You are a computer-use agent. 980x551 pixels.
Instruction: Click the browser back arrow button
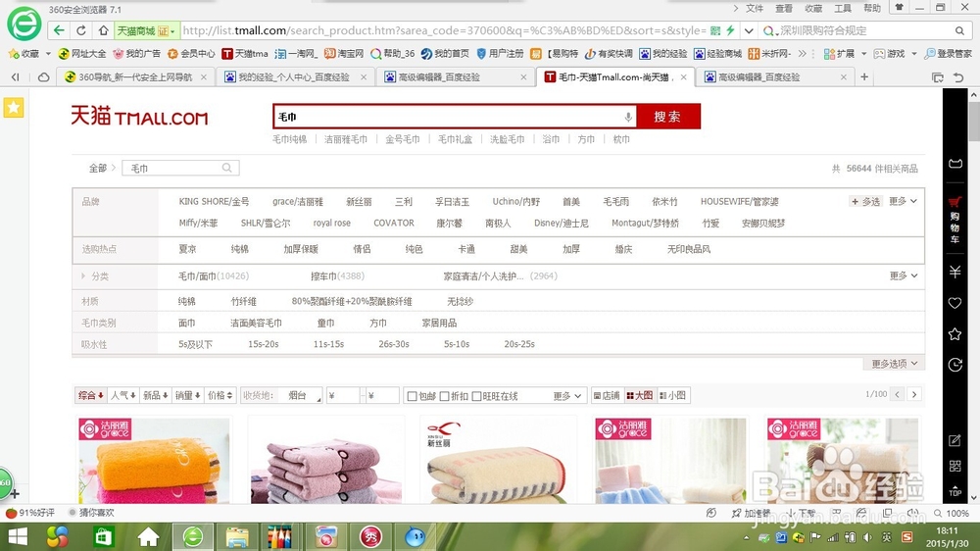pos(59,30)
